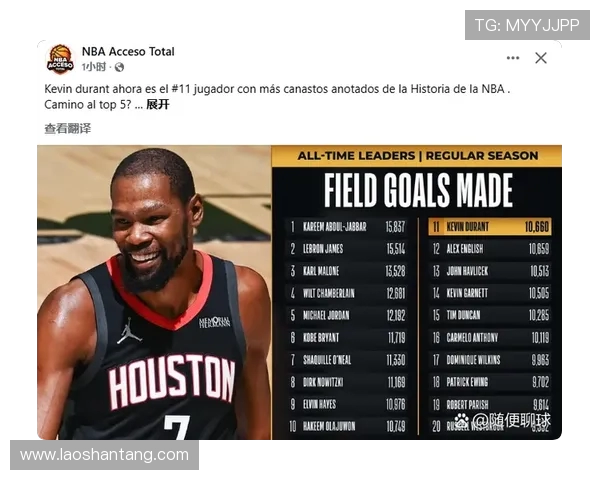
Task: Click the paw watermark logo on the image
Action: (461, 420)
